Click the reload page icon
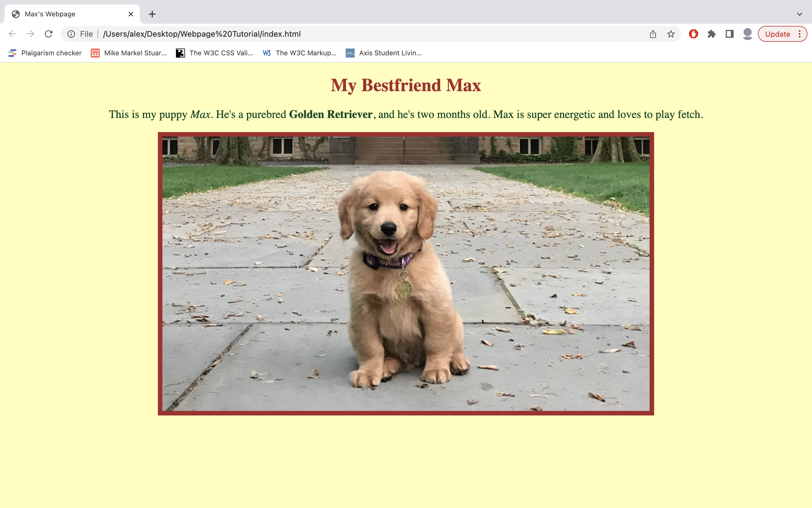812x508 pixels. click(x=48, y=34)
